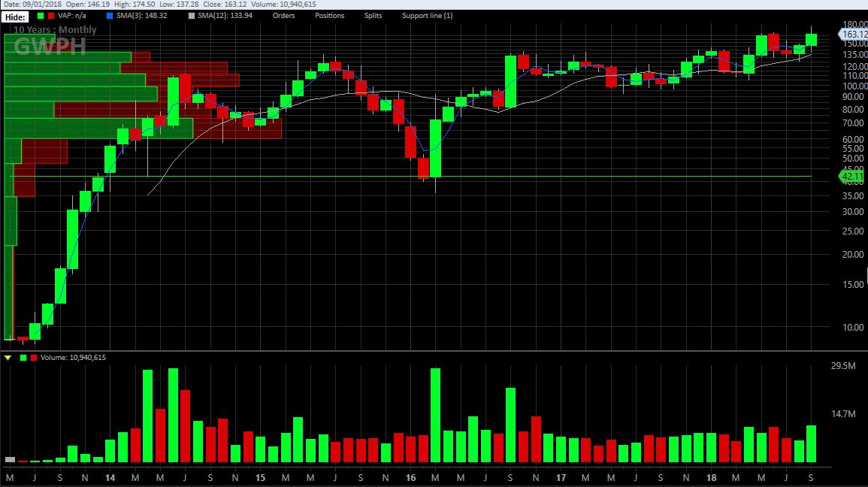Click green swatch in volume panel header
The height and width of the screenshot is (487, 868).
click(x=23, y=358)
